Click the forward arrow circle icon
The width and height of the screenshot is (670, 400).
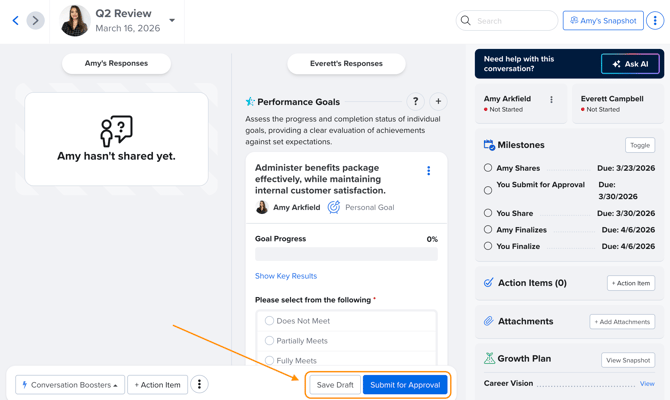(35, 20)
